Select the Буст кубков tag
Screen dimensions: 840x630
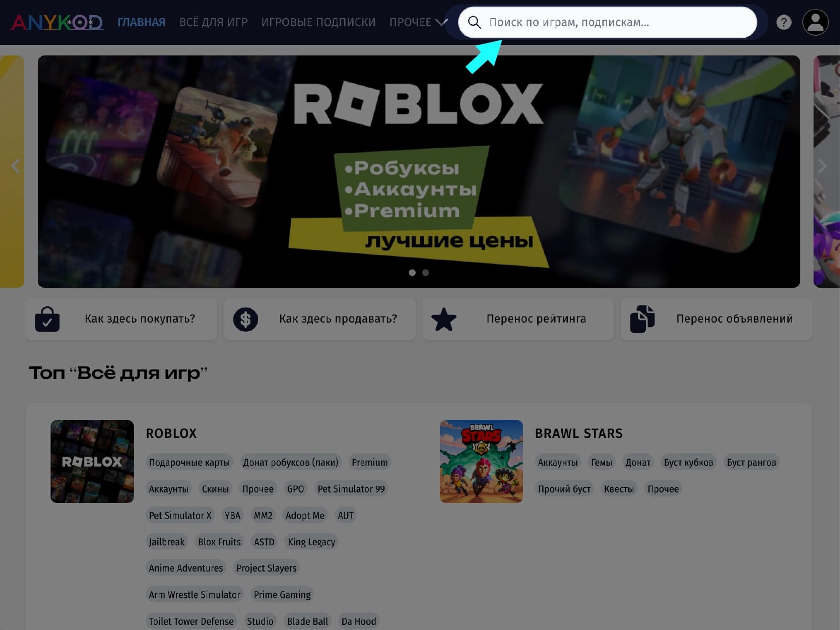[688, 462]
